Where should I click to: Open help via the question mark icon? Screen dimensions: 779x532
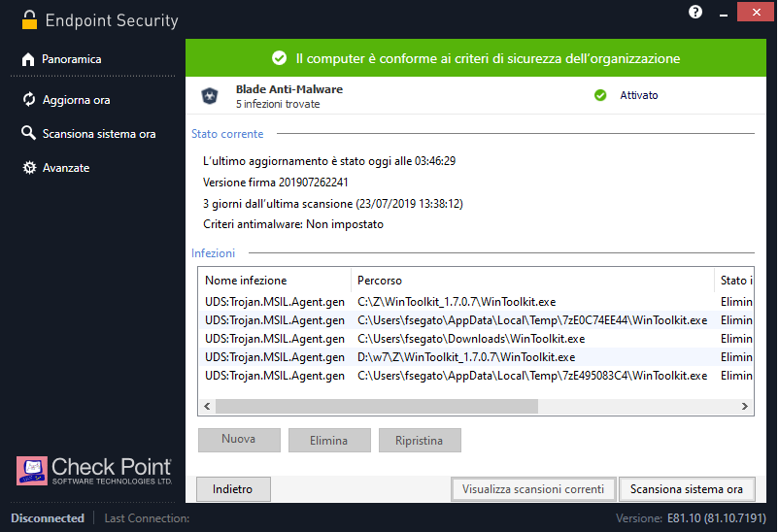695,12
